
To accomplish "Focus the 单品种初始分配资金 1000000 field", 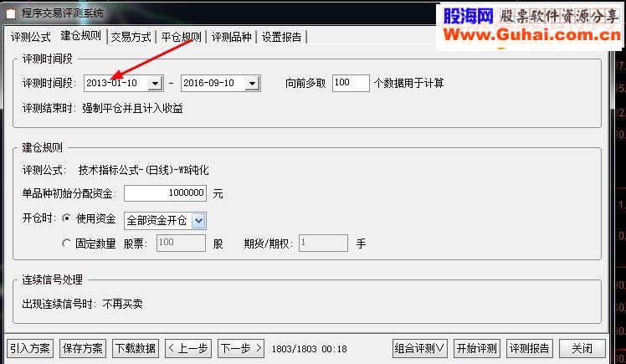I will [165, 193].
